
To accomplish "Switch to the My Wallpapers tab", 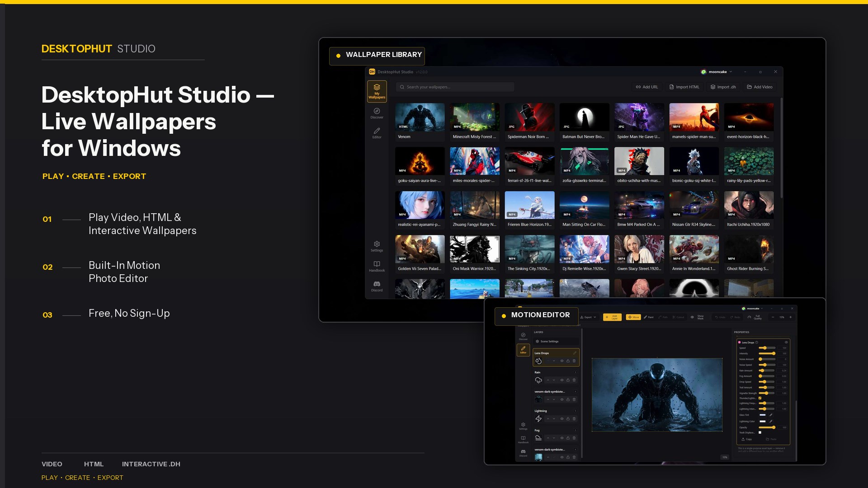I will pos(377,91).
